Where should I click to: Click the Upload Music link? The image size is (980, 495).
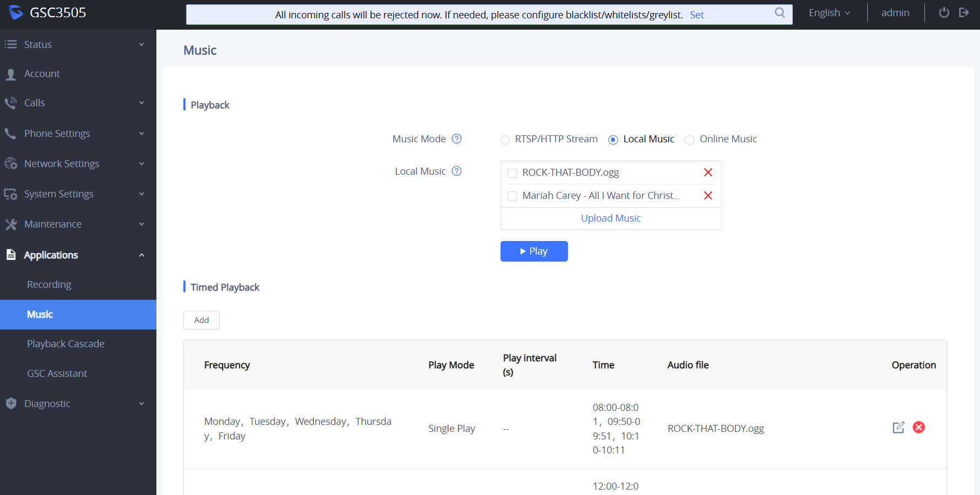coord(611,218)
